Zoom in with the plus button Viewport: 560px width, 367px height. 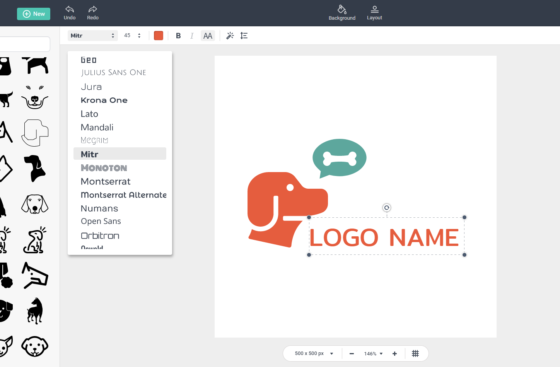(394, 353)
